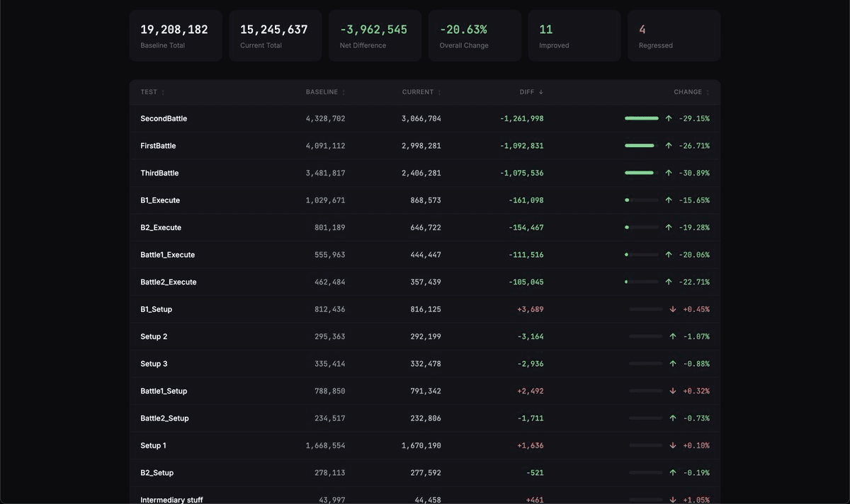Click the green up arrow in Battle2_Setup row
850x504 pixels.
(673, 418)
